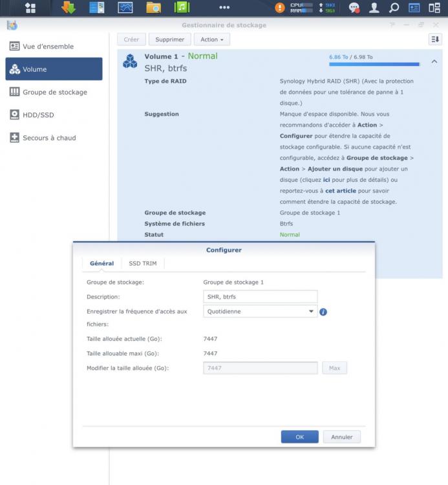Image resolution: width=448 pixels, height=485 pixels.
Task: Open the user account options icon
Action: [x=374, y=8]
